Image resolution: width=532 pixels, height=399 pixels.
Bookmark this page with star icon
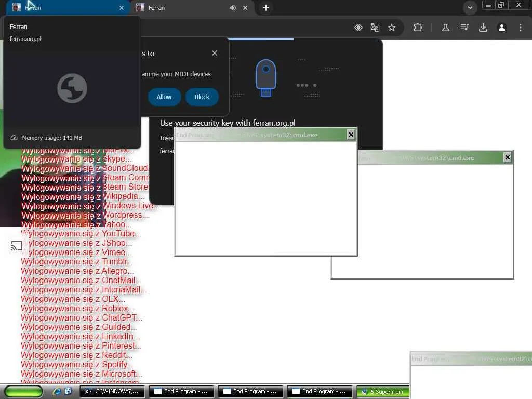click(392, 28)
